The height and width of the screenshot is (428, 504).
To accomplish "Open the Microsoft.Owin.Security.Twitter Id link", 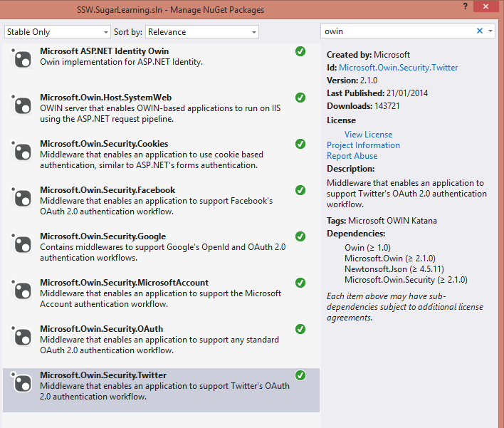I will [398, 68].
